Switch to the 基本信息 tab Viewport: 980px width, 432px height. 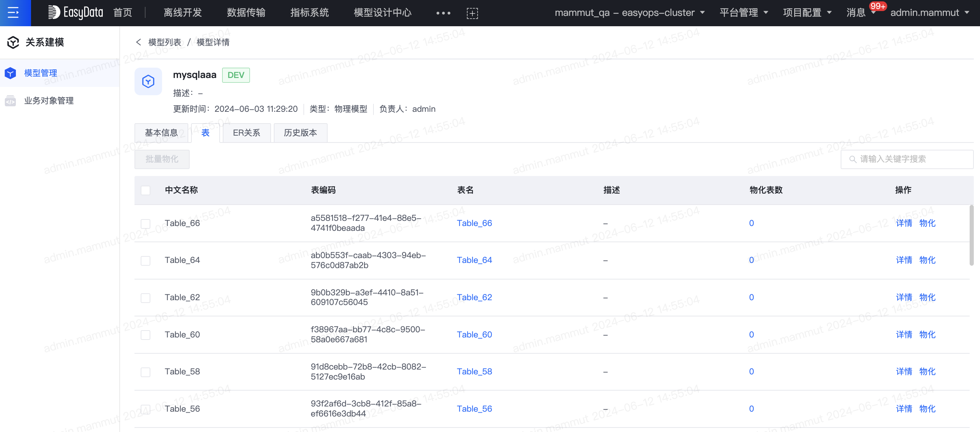point(161,132)
